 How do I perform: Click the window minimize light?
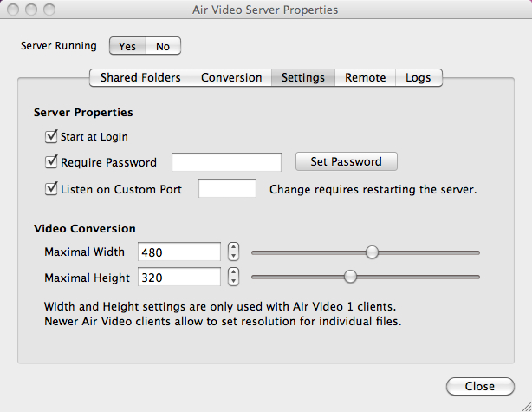coord(31,10)
